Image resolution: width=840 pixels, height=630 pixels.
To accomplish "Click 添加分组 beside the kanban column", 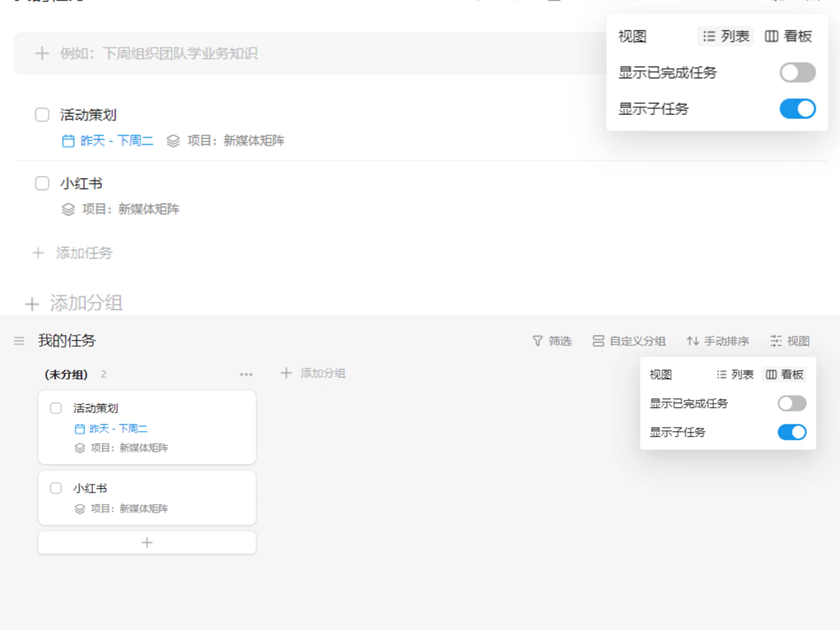I will click(313, 373).
